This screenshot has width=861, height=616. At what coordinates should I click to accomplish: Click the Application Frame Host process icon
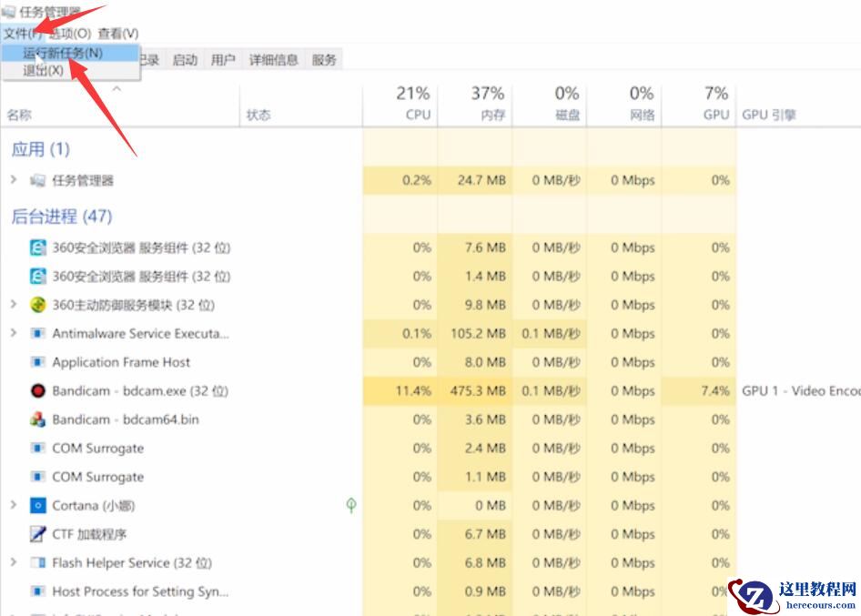37,362
